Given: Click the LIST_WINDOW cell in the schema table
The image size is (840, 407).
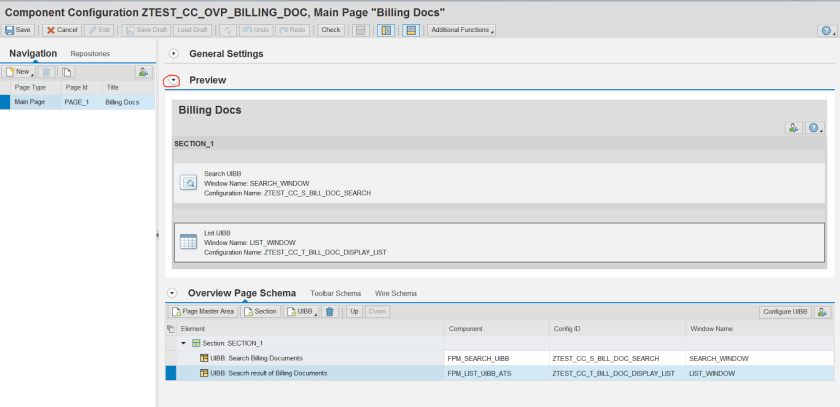Looking at the screenshot, I should [x=760, y=373].
